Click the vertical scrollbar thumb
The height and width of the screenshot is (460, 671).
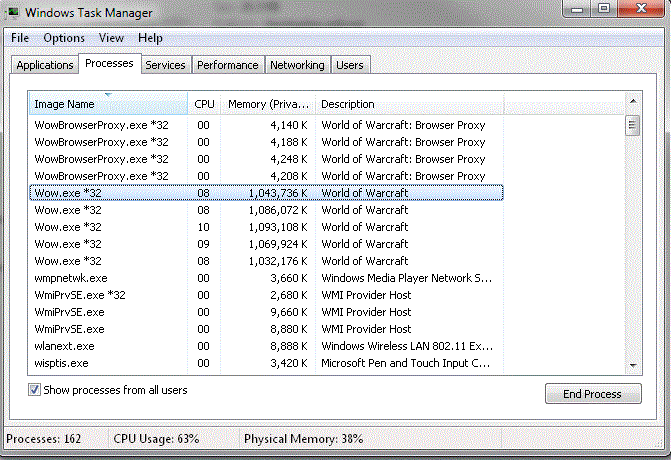tap(632, 126)
